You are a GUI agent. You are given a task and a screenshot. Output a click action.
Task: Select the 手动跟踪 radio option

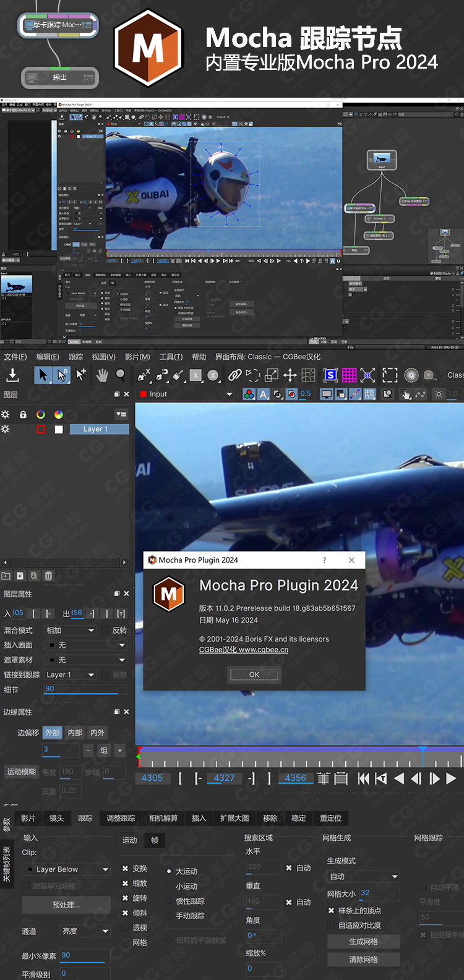pos(169,916)
